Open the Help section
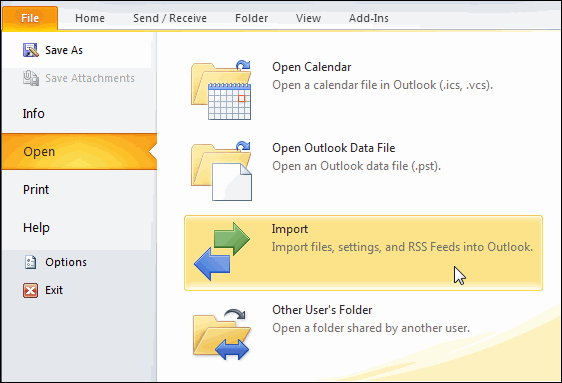562x383 pixels. click(36, 228)
